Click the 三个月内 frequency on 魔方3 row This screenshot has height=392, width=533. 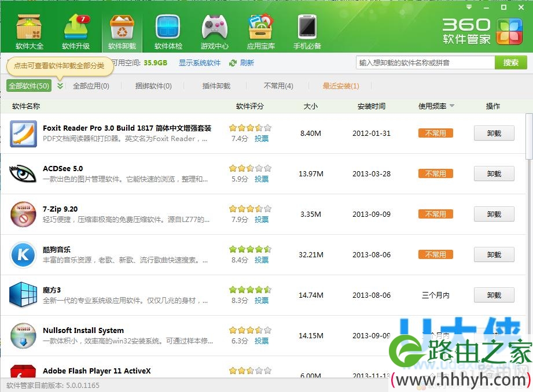tap(435, 295)
